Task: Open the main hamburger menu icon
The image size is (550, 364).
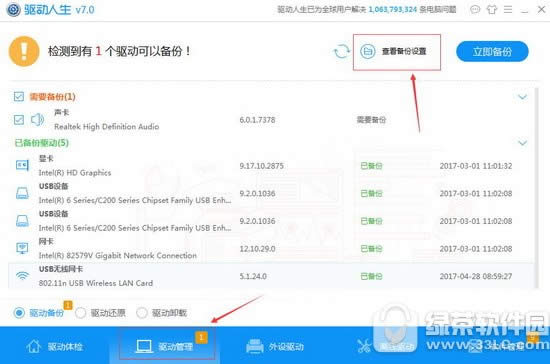Action: tap(508, 9)
